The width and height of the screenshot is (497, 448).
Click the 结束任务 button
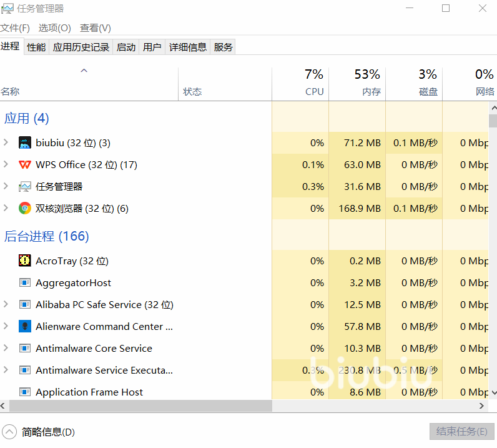461,432
